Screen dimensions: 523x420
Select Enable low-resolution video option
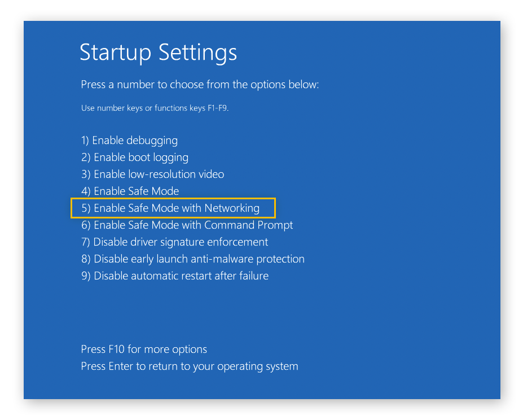point(152,174)
